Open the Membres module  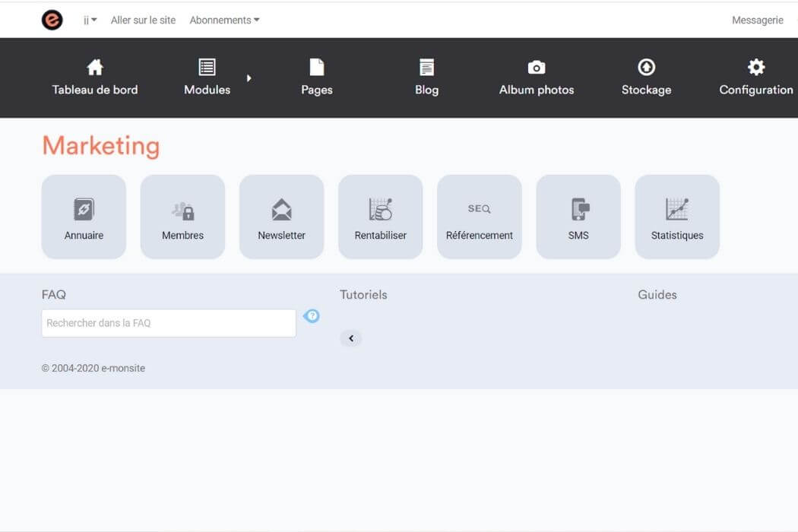click(x=182, y=216)
